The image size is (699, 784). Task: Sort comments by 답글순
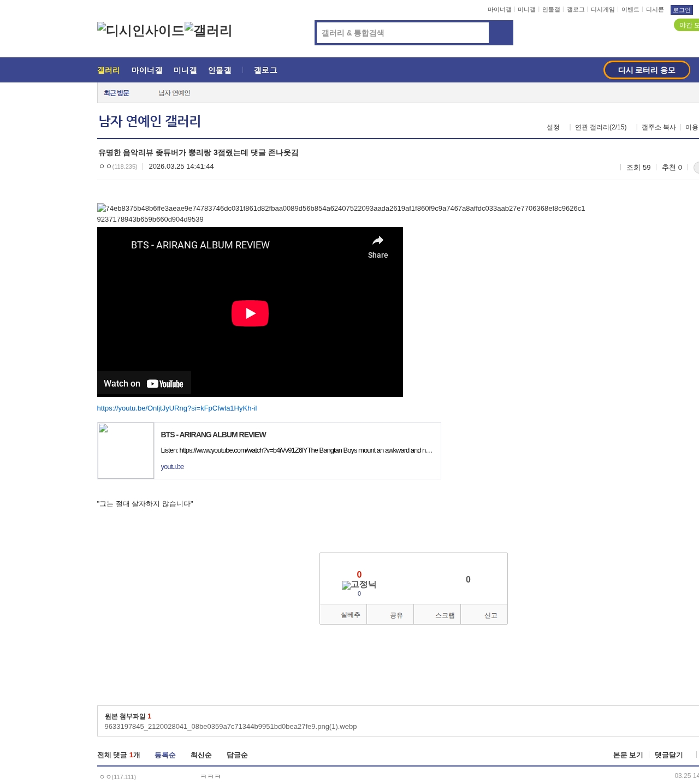click(x=237, y=755)
